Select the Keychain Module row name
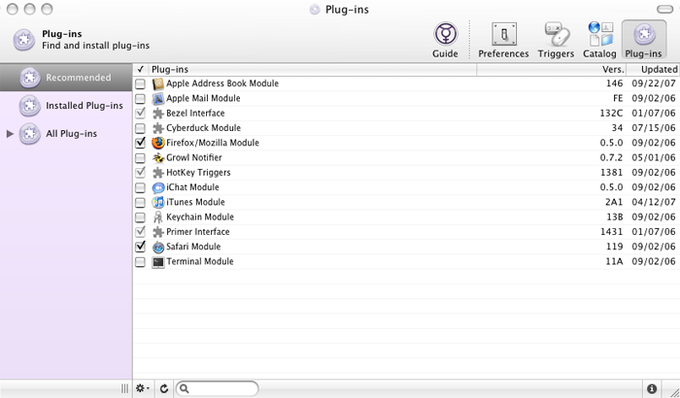 [x=200, y=217]
